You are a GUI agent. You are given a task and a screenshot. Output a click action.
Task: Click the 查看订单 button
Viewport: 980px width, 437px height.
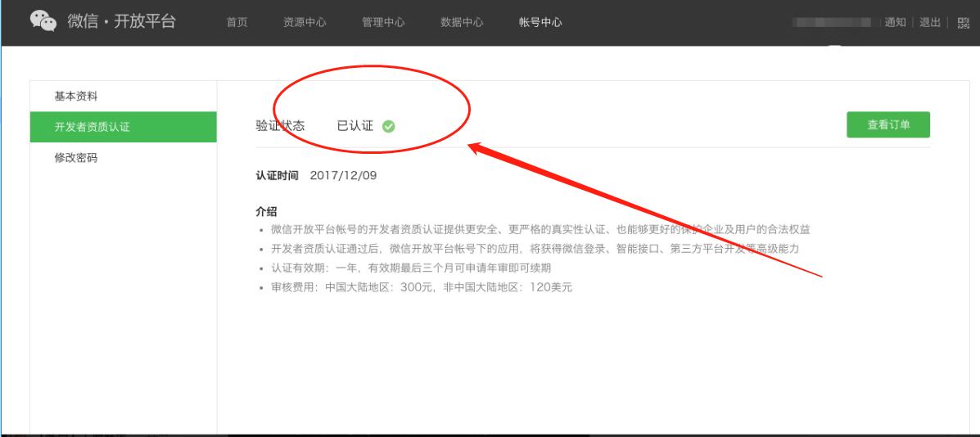(888, 125)
